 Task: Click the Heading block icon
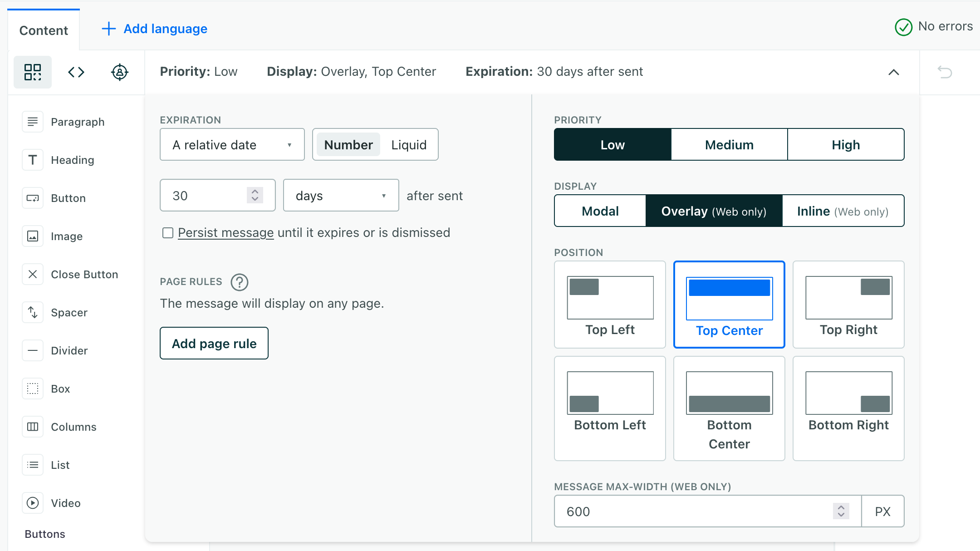point(33,160)
